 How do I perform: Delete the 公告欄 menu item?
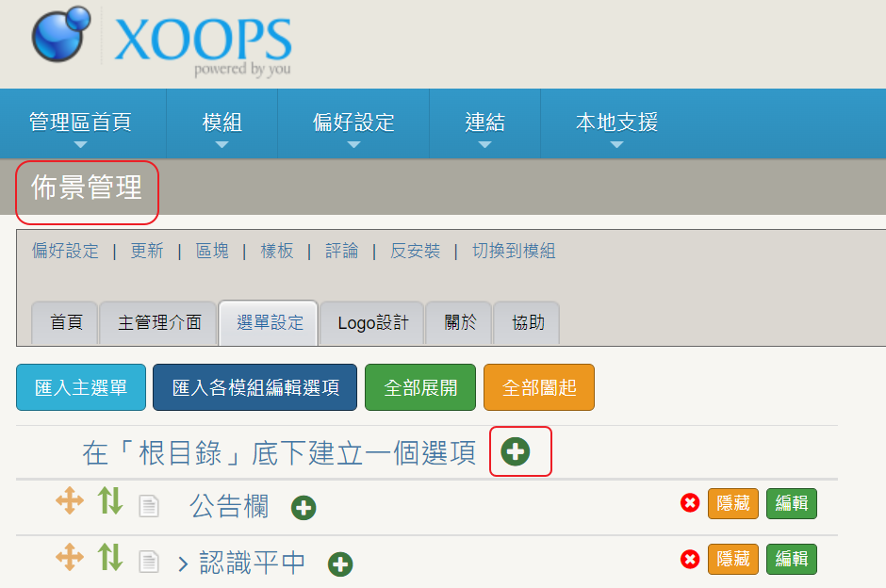(x=690, y=503)
